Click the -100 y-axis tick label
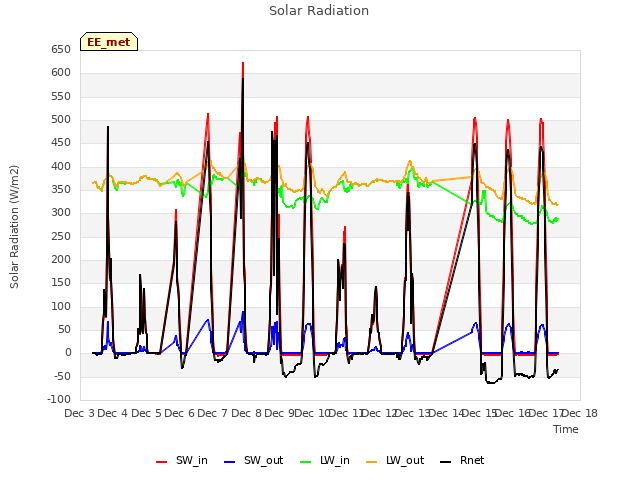Viewport: 640px width, 480px height. tap(59, 399)
